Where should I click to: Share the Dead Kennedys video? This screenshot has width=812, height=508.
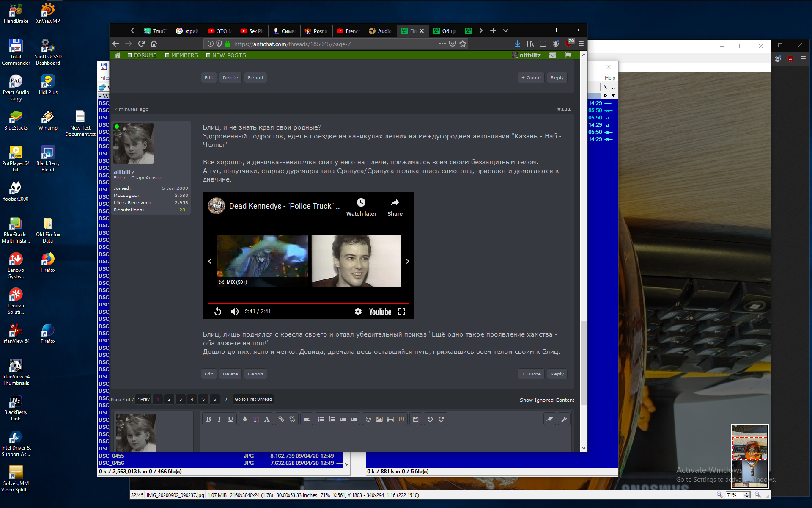point(395,207)
